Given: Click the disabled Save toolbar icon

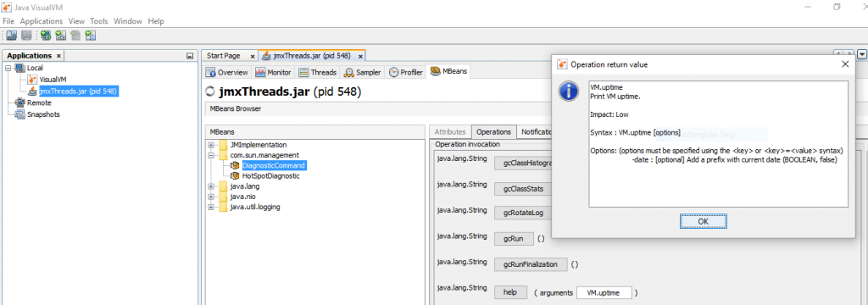Looking at the screenshot, I should 26,36.
